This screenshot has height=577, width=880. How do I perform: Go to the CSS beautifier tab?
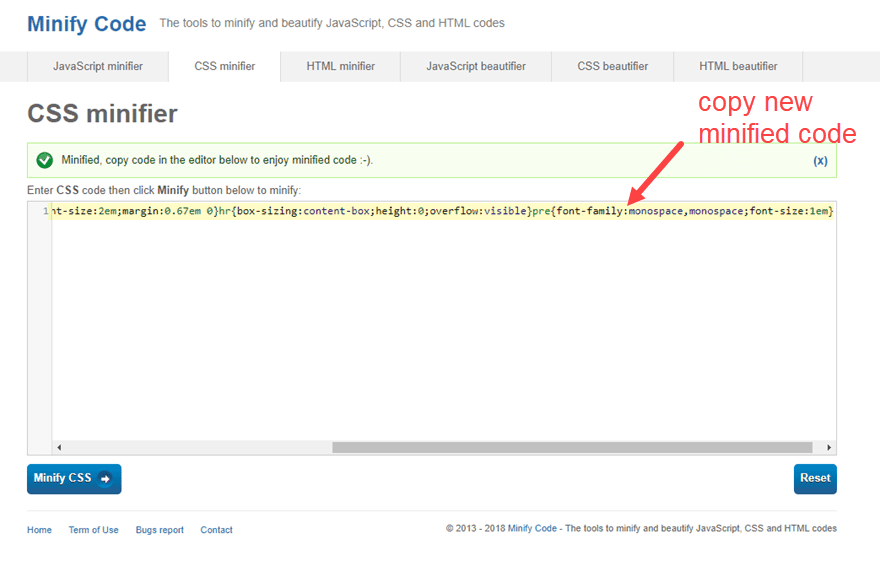tap(612, 66)
